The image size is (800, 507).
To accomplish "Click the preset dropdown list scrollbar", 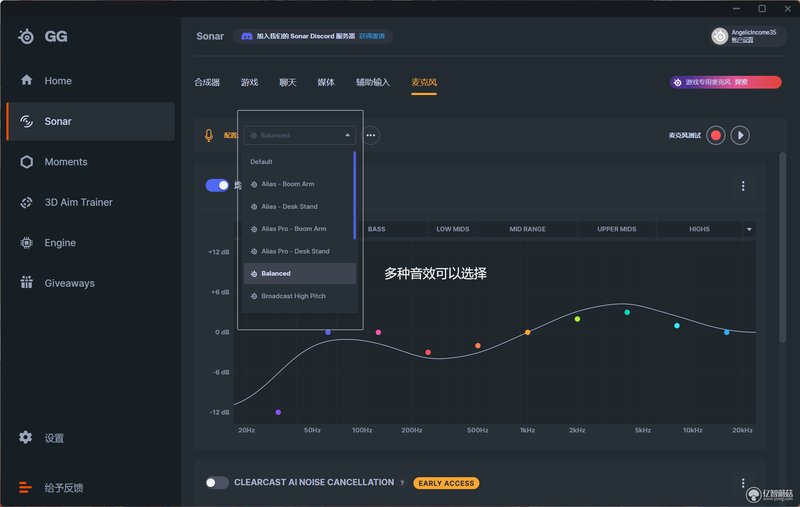I will click(x=355, y=195).
